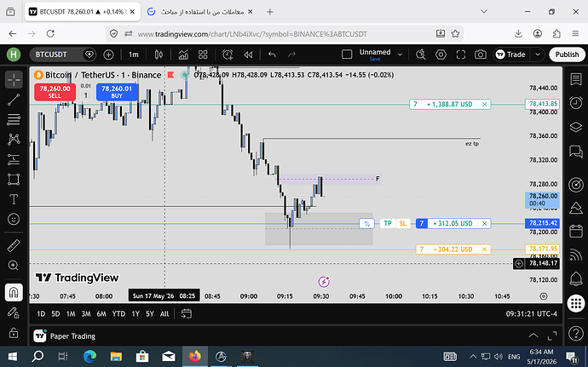This screenshot has height=367, width=588.
Task: Open the time zone 09:31:21 UTC-4 menu
Action: click(x=531, y=313)
